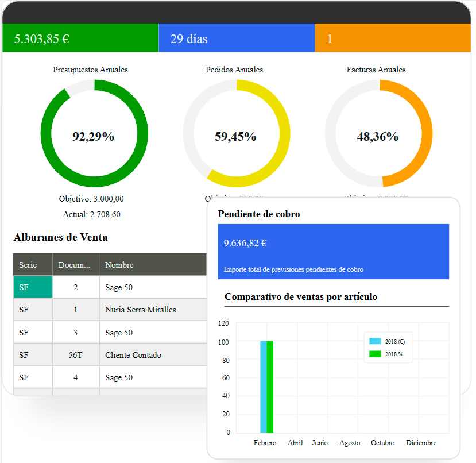The image size is (476, 463).
Task: Click the green Febrero bar
Action: click(270, 387)
